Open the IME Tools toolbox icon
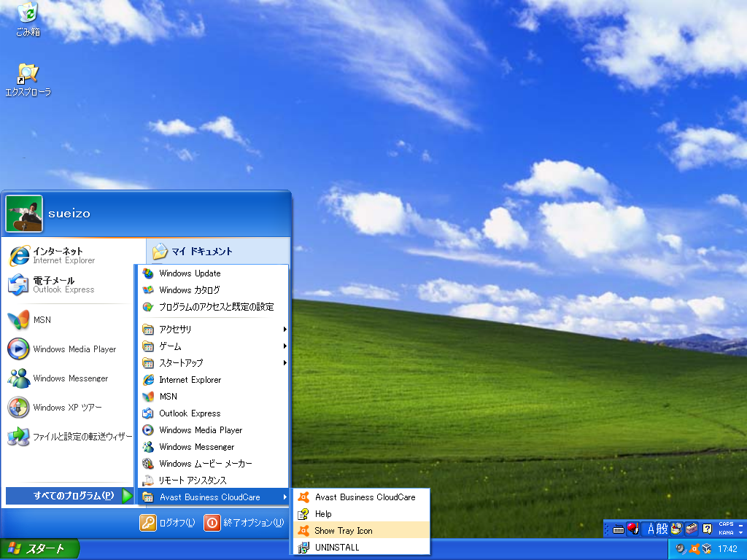 tap(692, 529)
